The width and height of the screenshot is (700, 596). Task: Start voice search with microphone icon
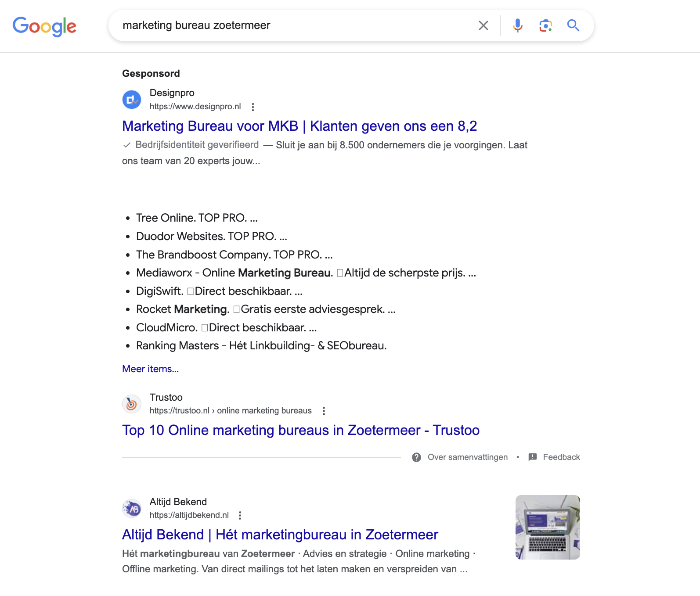tap(518, 25)
